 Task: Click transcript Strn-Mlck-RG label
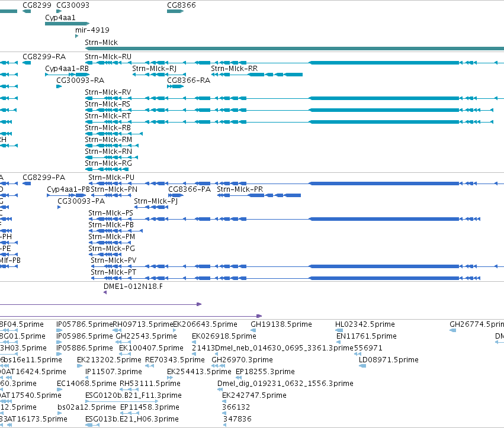tap(108, 163)
